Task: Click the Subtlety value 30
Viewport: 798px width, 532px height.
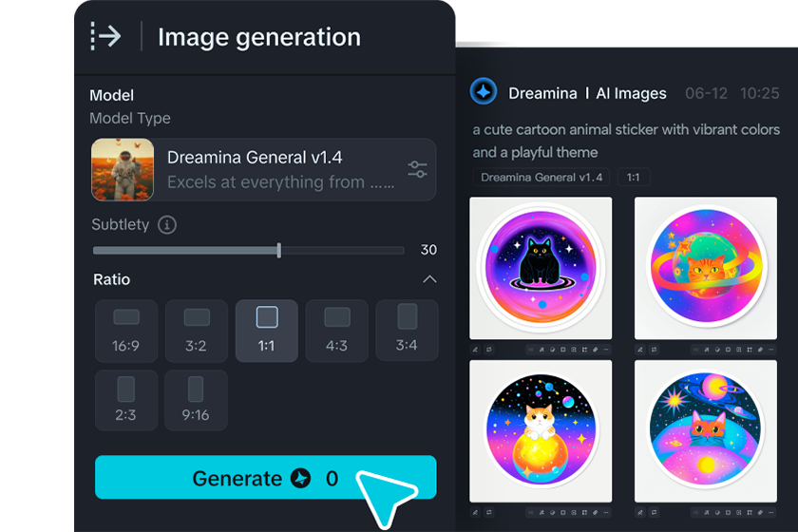Action: coord(428,250)
